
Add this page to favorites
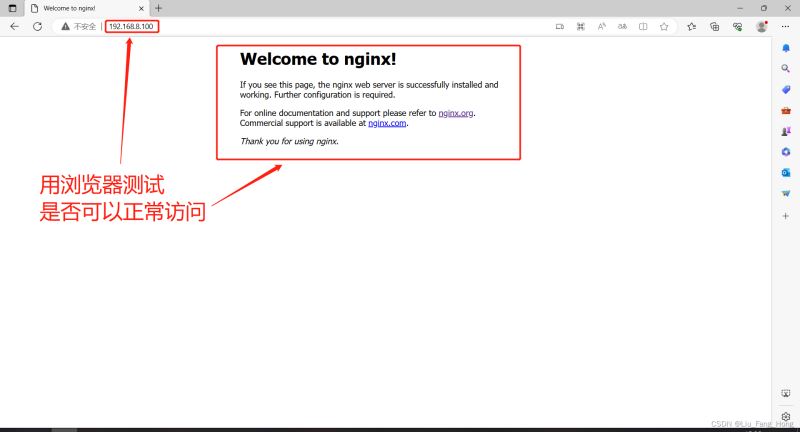coord(664,27)
